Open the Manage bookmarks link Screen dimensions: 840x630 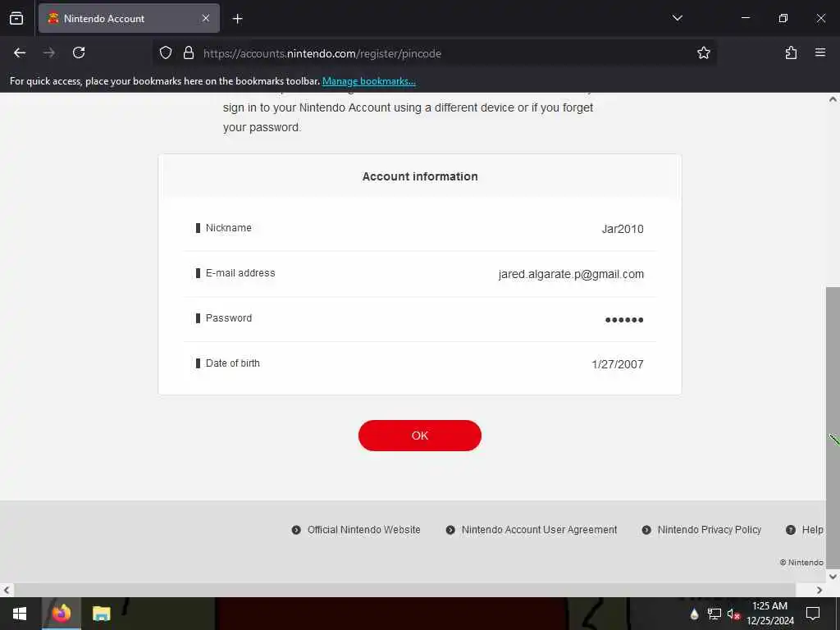click(x=368, y=81)
